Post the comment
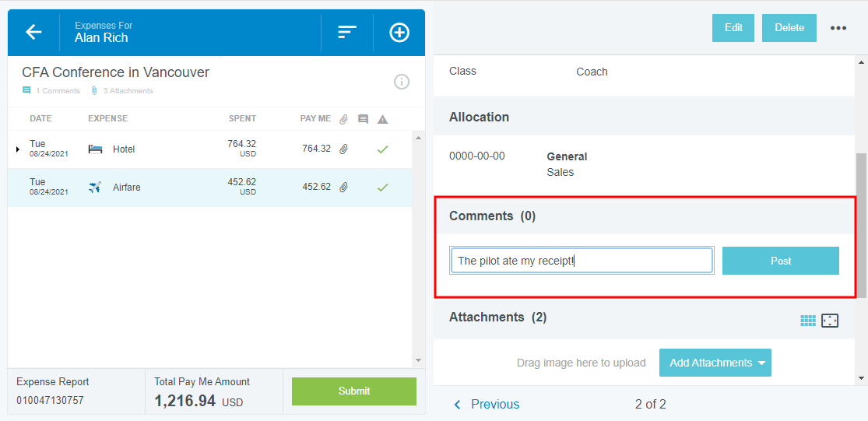Image resolution: width=868 pixels, height=421 pixels. point(780,261)
